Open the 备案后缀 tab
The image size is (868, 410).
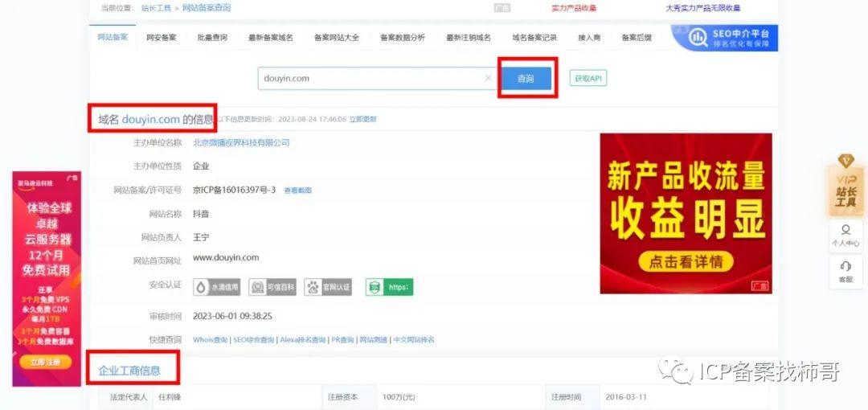click(x=637, y=38)
